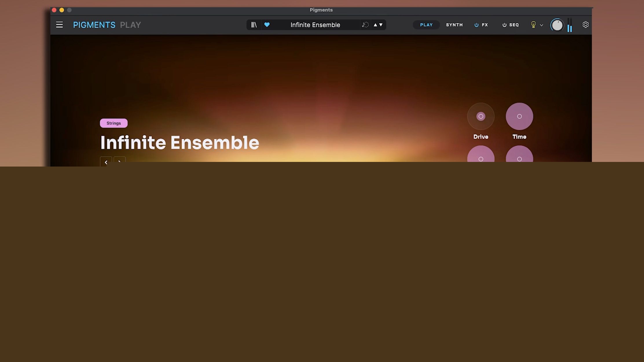Click the PIGMENTS PLAY logo

[107, 25]
